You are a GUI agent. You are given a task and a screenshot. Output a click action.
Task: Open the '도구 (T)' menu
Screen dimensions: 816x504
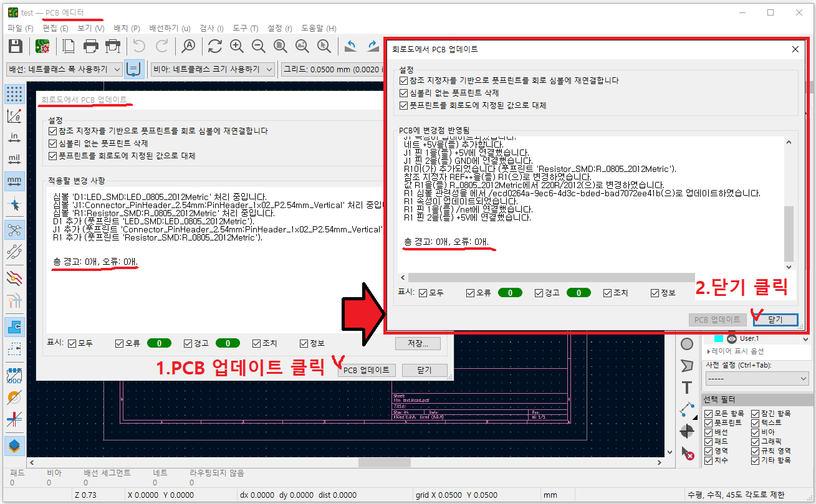245,28
